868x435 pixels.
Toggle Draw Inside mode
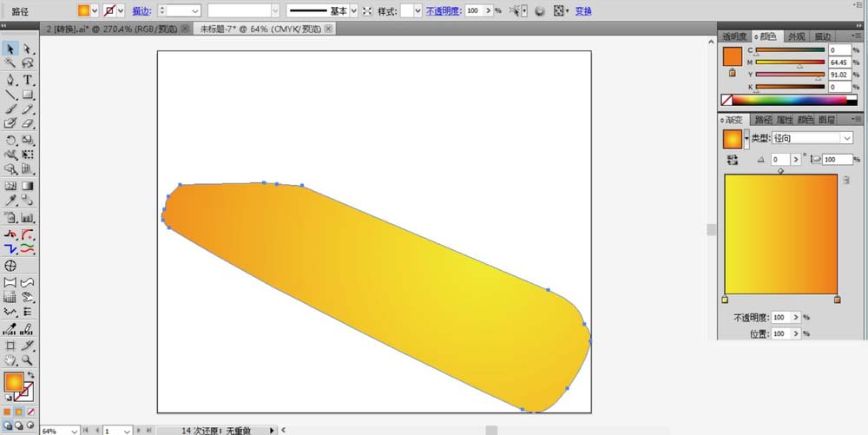click(30, 425)
